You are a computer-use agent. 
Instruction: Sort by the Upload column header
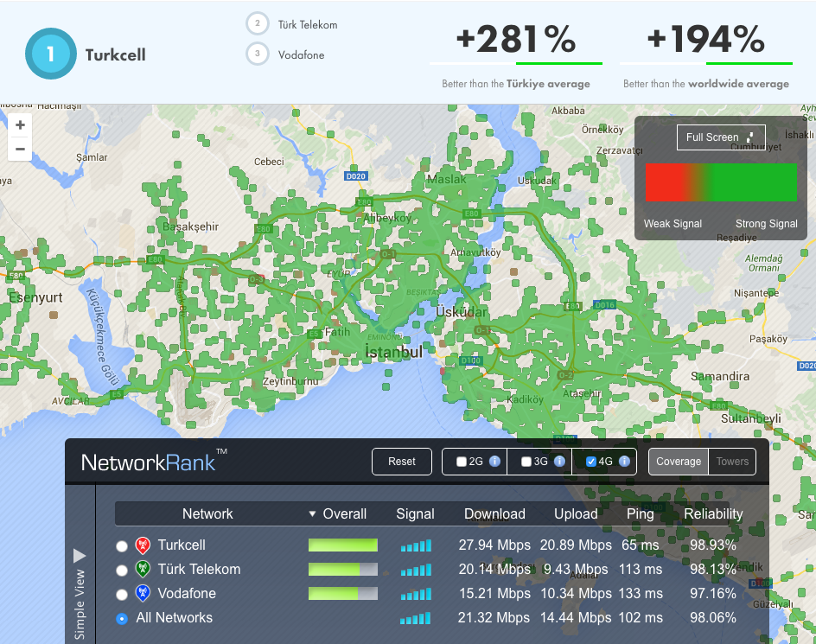point(576,513)
